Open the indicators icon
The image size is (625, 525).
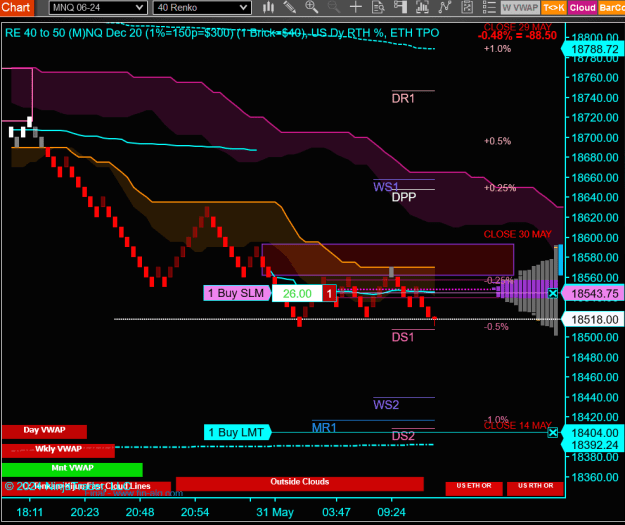(444, 7)
